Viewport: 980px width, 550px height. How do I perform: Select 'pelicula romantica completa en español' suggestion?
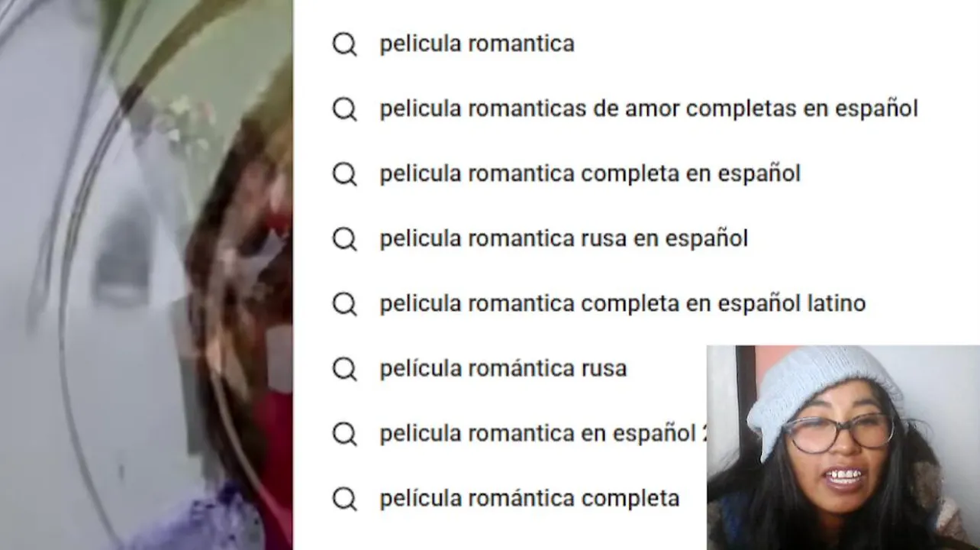pyautogui.click(x=590, y=173)
